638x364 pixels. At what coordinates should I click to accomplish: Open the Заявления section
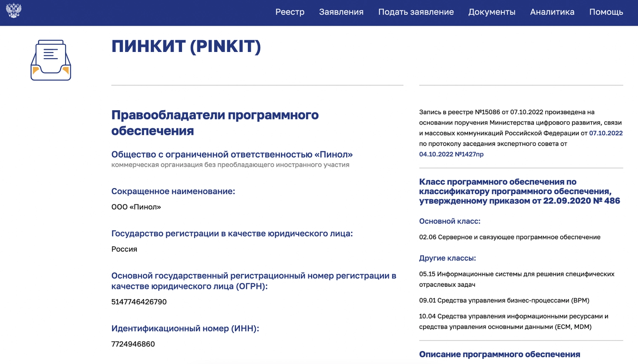point(341,12)
